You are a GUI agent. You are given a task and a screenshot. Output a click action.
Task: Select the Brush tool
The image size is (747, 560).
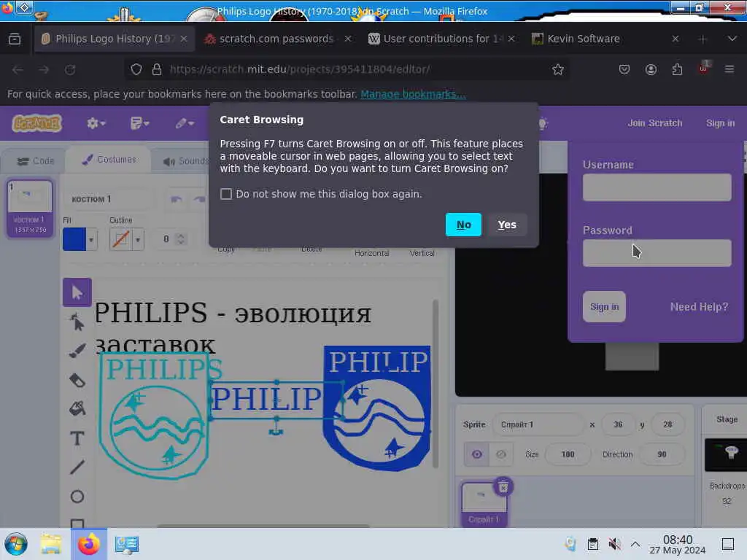[x=77, y=351]
